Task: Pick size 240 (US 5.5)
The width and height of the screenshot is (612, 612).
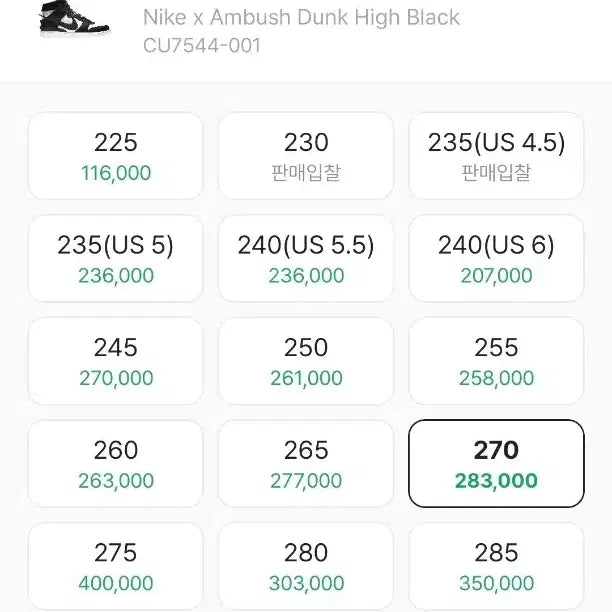Action: pyautogui.click(x=306, y=258)
